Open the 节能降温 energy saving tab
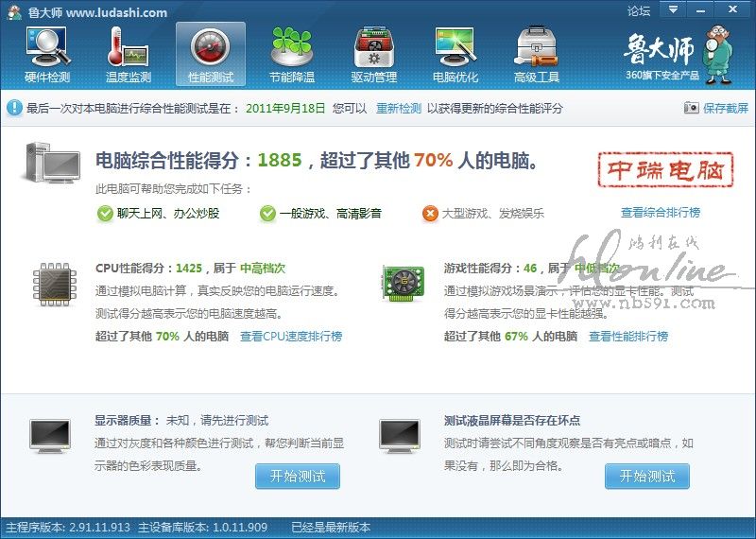 [292, 54]
